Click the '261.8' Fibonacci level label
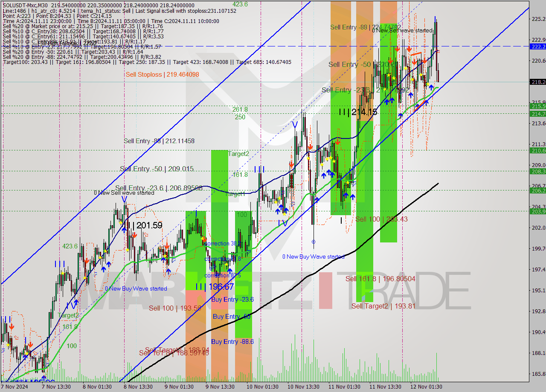 [x=240, y=110]
